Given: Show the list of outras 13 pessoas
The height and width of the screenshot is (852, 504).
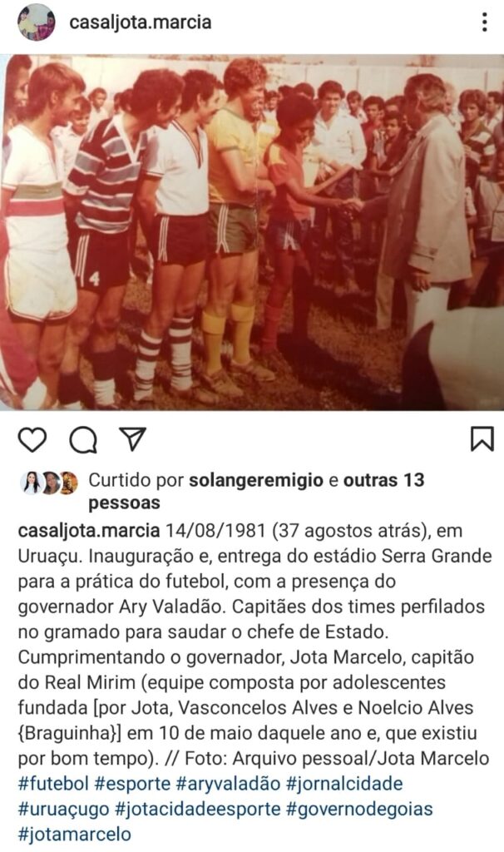Looking at the screenshot, I should pyautogui.click(x=256, y=491).
